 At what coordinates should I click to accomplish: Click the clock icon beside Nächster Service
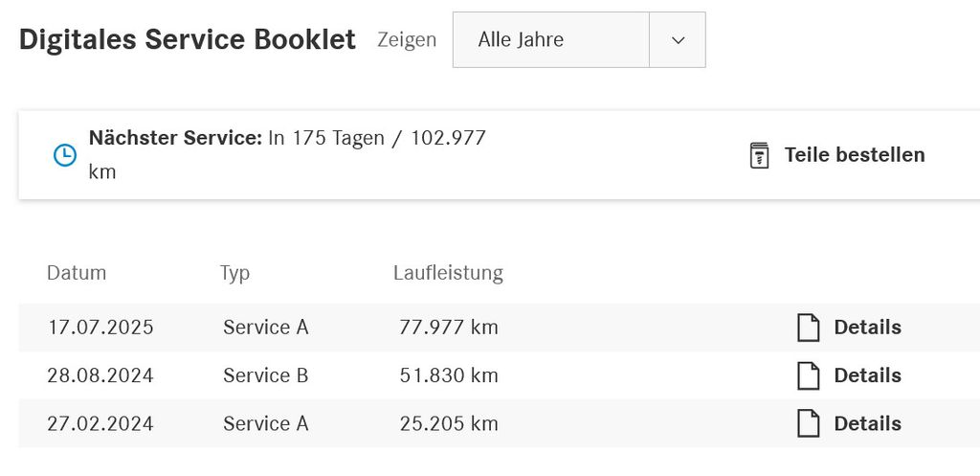tap(65, 155)
